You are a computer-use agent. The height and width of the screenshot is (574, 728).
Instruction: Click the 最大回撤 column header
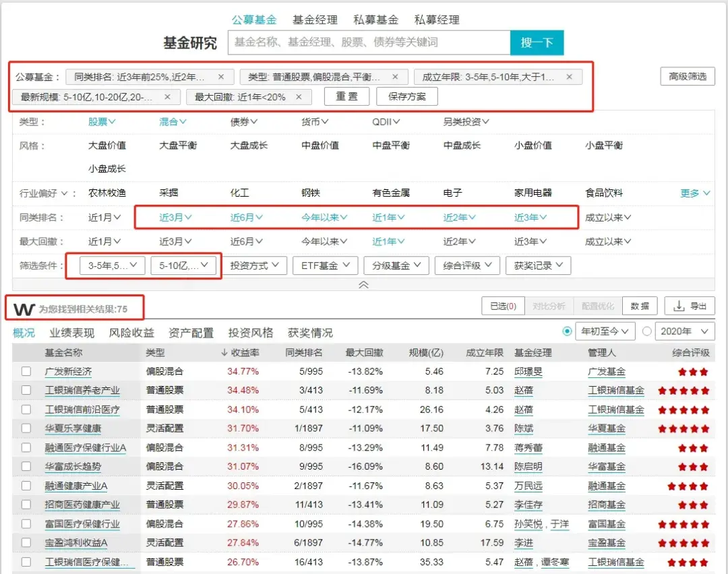coord(364,352)
